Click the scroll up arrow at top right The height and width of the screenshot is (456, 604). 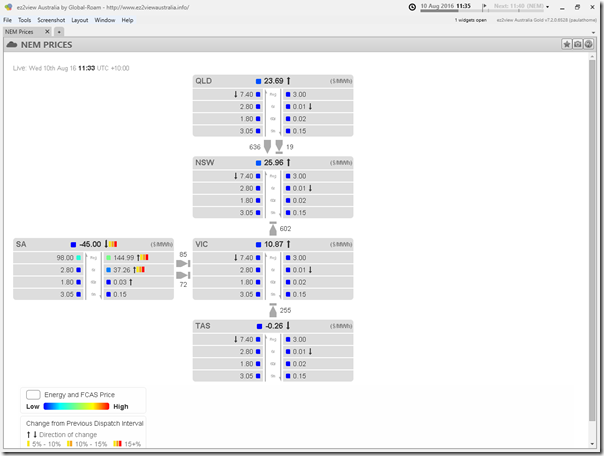592,57
